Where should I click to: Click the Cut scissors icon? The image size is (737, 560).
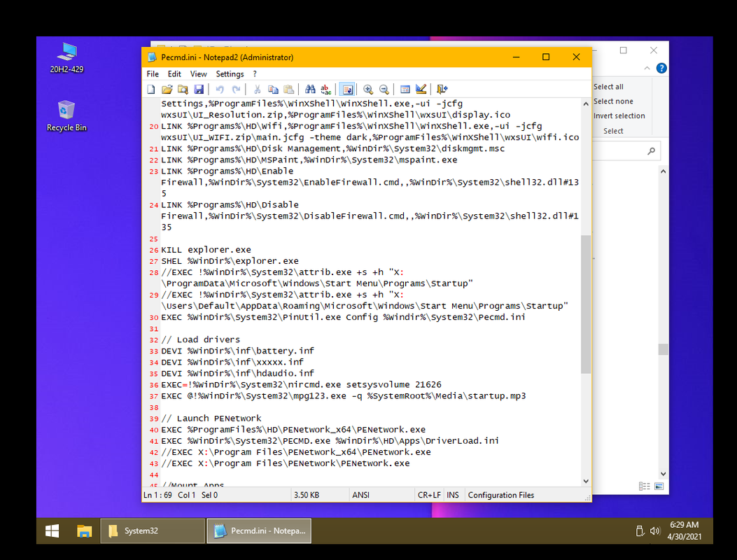257,90
